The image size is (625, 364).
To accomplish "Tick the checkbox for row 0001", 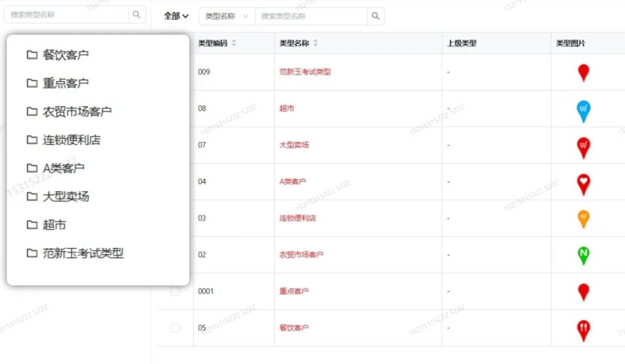I will [x=175, y=292].
